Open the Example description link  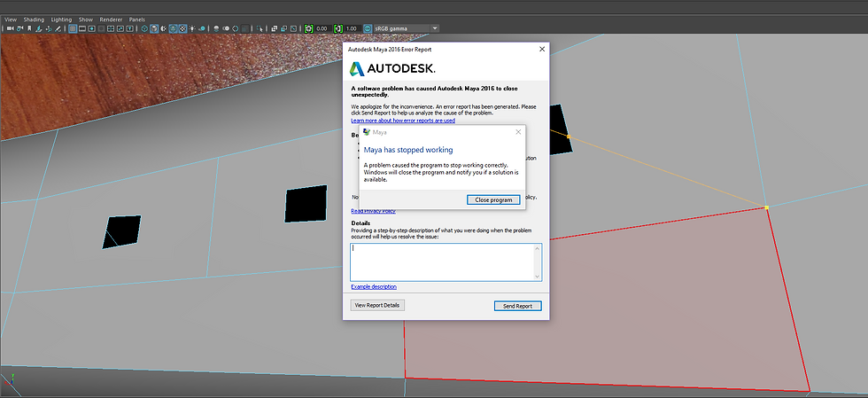coord(374,286)
